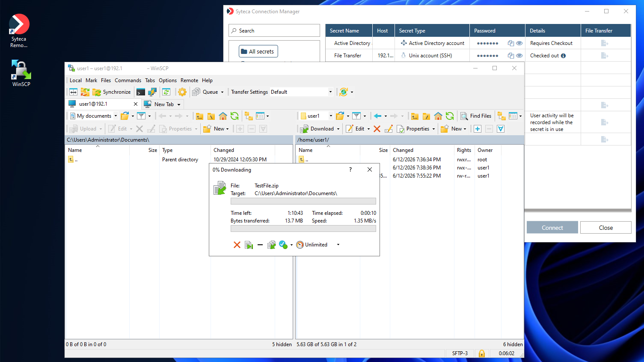
Task: Click Connect in Syteca Connection Manager
Action: point(552,228)
